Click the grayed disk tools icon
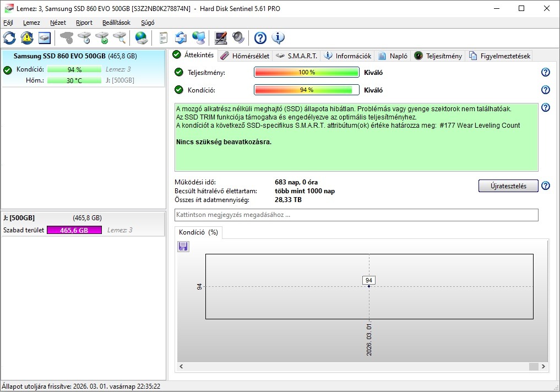This screenshot has width=560, height=392. click(67, 37)
